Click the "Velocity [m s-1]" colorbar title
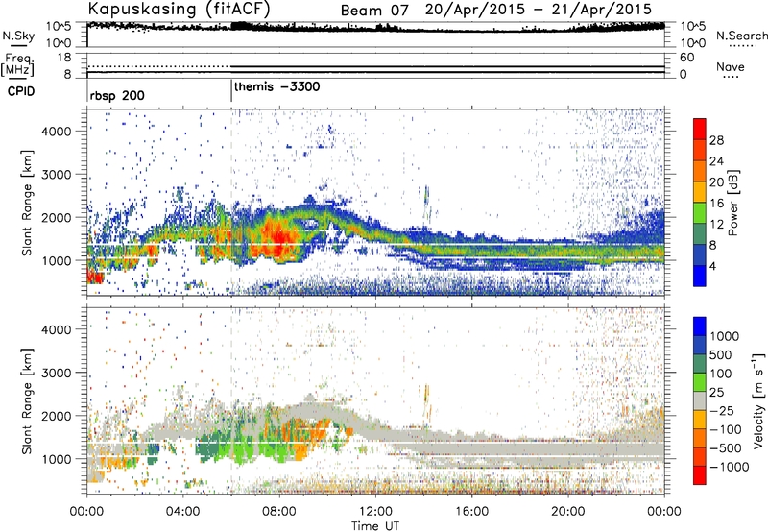This screenshot has height=532, width=768. coord(758,401)
